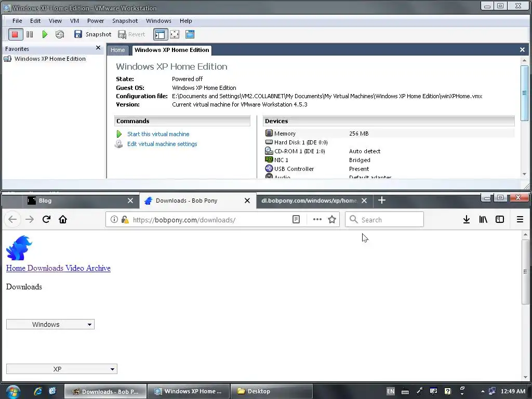
Task: Open the Power menu
Action: click(96, 21)
